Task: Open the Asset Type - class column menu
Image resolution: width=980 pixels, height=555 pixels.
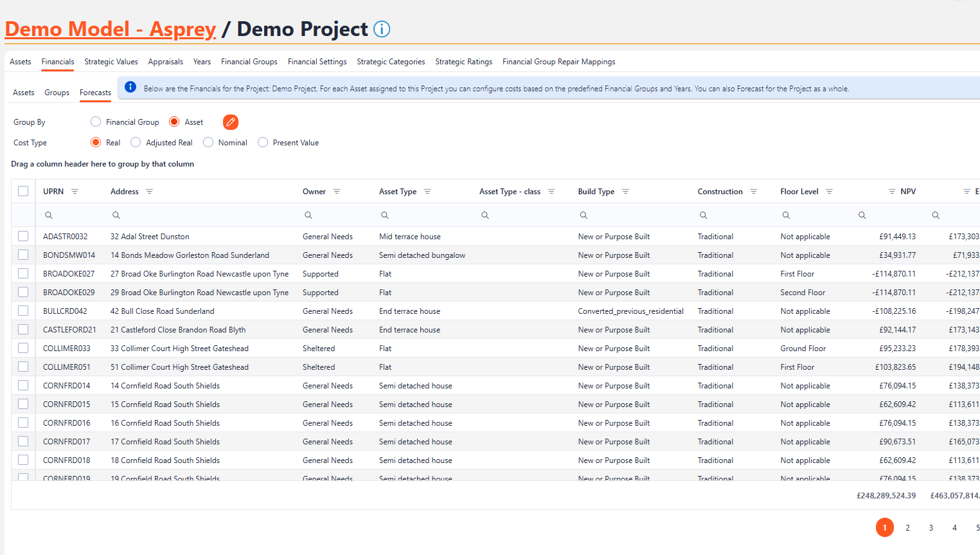Action: [551, 192]
